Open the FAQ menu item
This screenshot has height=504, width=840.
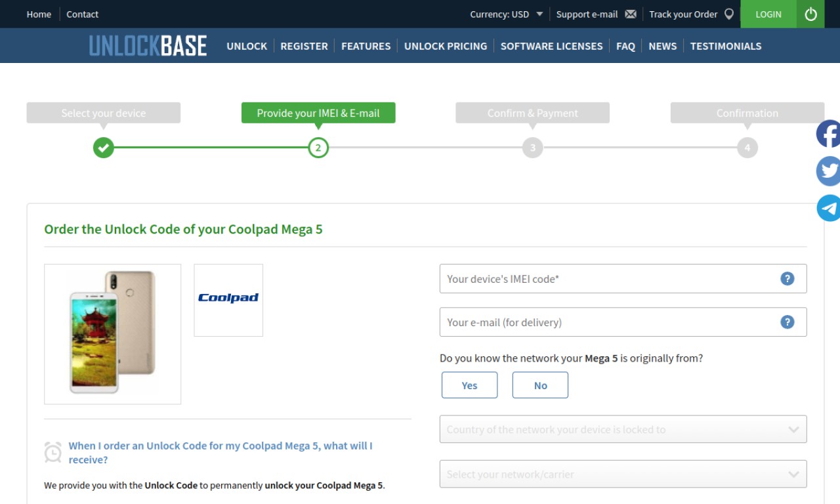click(x=625, y=46)
